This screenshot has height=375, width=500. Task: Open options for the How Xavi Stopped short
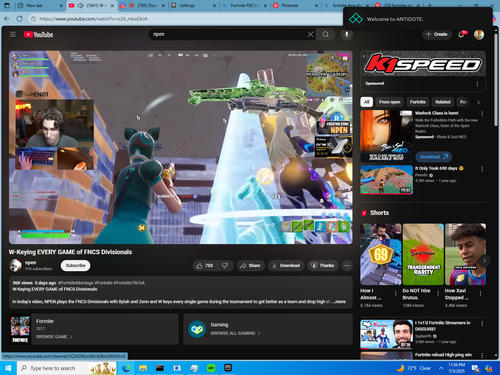(x=480, y=293)
